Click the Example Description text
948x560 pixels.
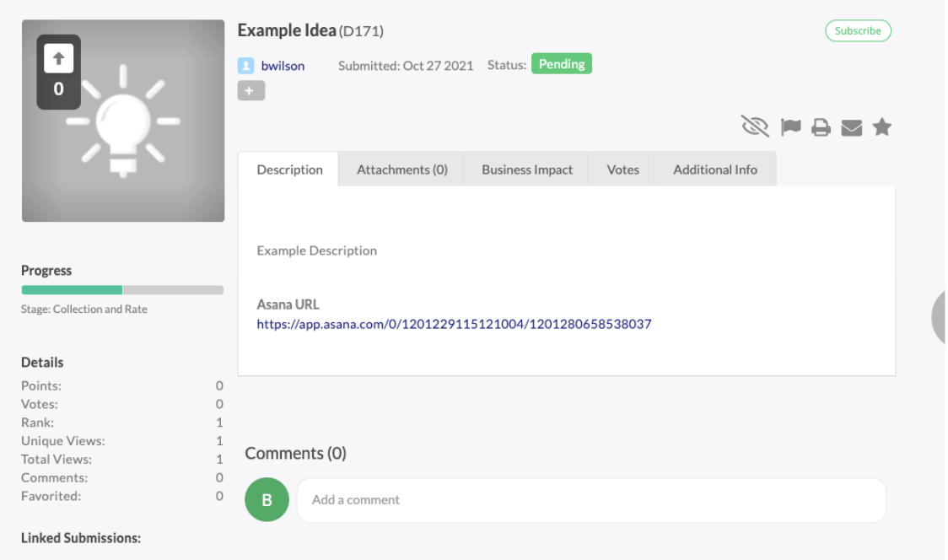tap(317, 250)
